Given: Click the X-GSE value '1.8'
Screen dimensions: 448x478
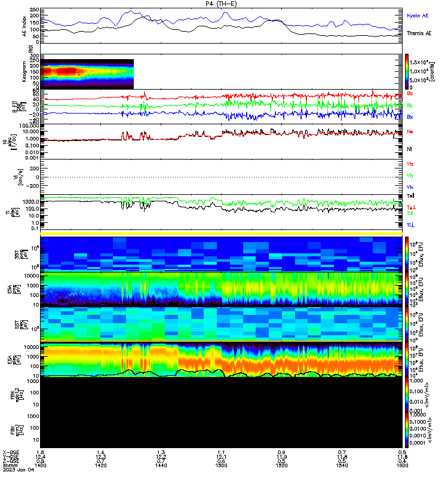Looking at the screenshot, I should click(x=40, y=452).
